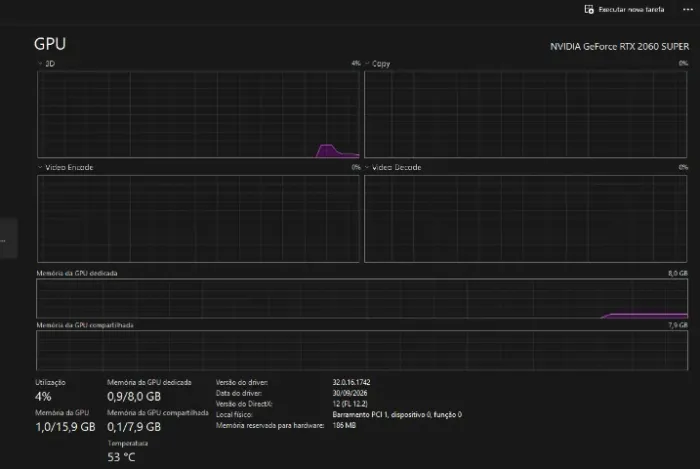Image resolution: width=700 pixels, height=469 pixels.
Task: Click the GPU heading title
Action: click(50, 44)
